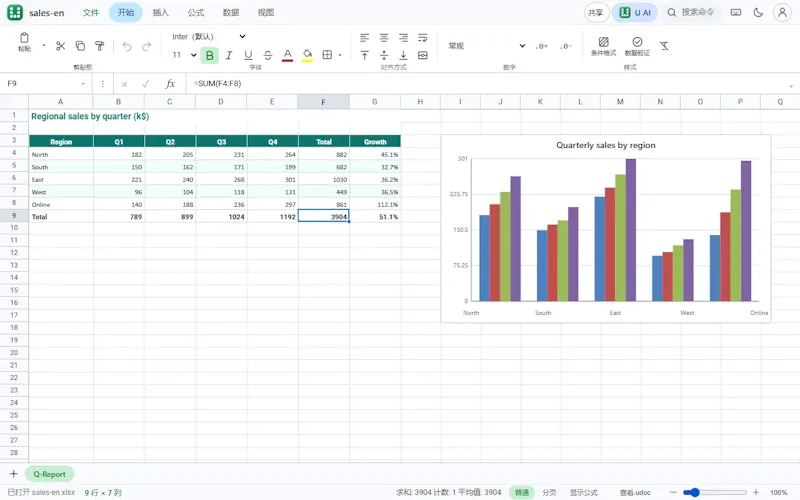Click the 搜索命令 search box
Viewport: 800px width, 500px height.
coord(691,12)
